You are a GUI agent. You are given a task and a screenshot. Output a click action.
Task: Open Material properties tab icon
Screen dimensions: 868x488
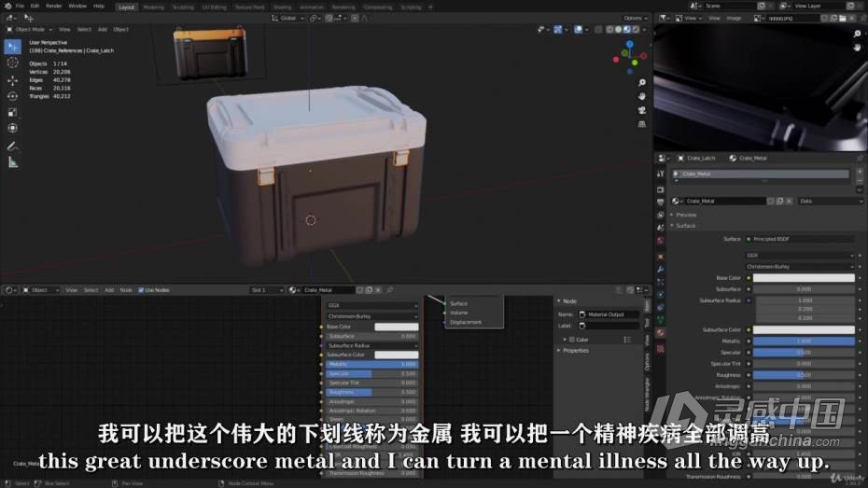point(661,332)
